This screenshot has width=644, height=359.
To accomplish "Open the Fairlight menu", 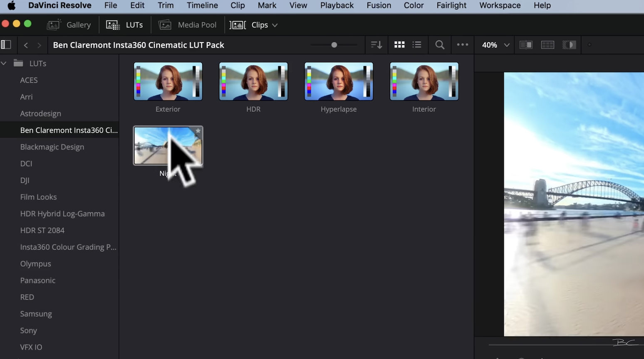I will tap(451, 5).
